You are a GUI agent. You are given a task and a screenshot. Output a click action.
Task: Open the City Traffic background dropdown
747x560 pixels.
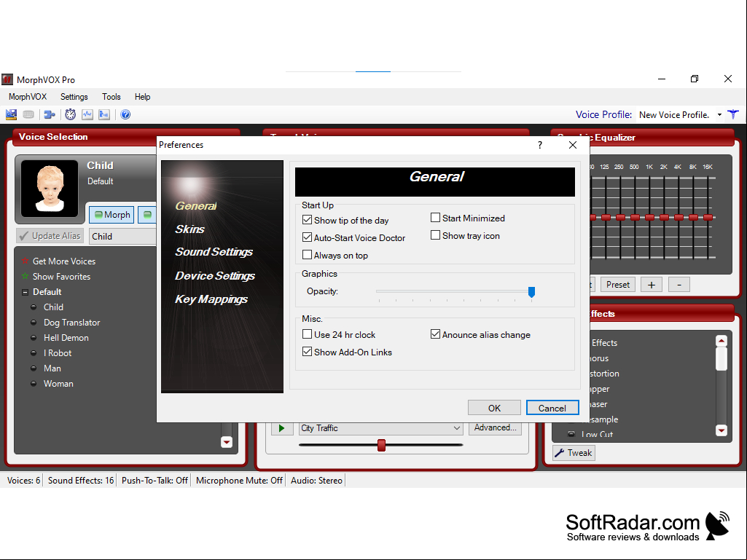coord(456,428)
